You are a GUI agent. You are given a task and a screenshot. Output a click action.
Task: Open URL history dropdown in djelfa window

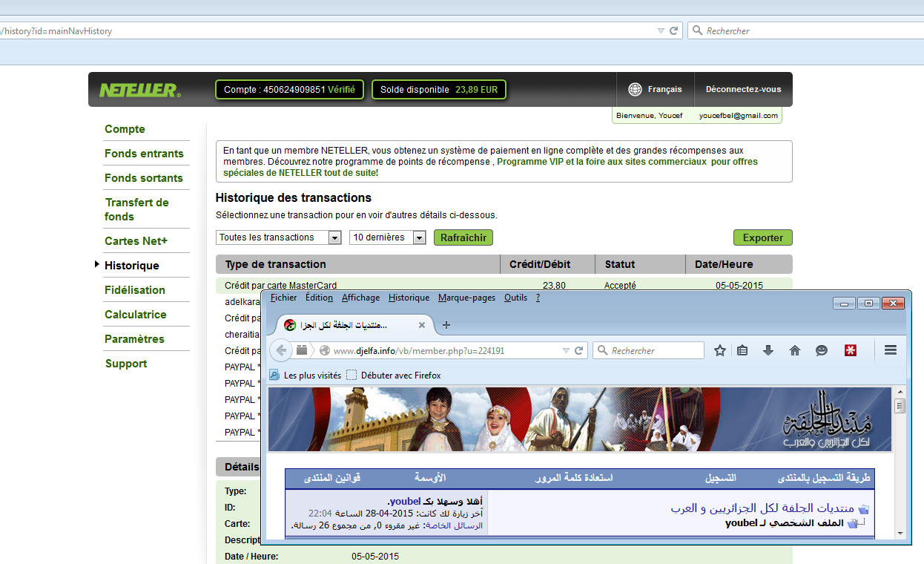pyautogui.click(x=566, y=350)
